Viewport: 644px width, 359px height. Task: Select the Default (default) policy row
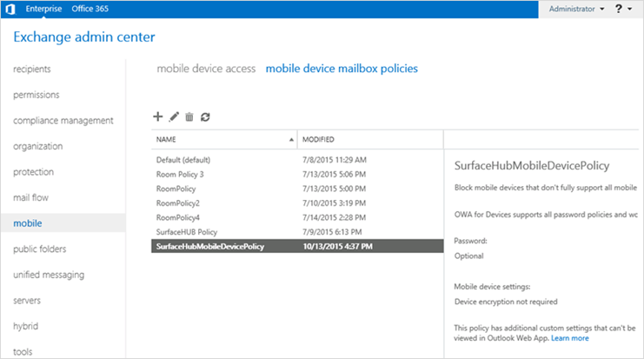coord(183,160)
